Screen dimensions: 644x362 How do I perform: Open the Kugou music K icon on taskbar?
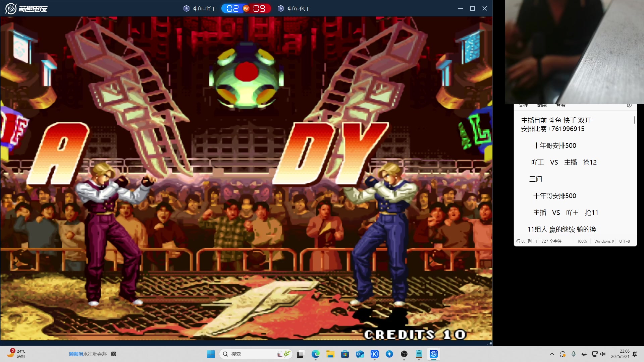pos(375,354)
